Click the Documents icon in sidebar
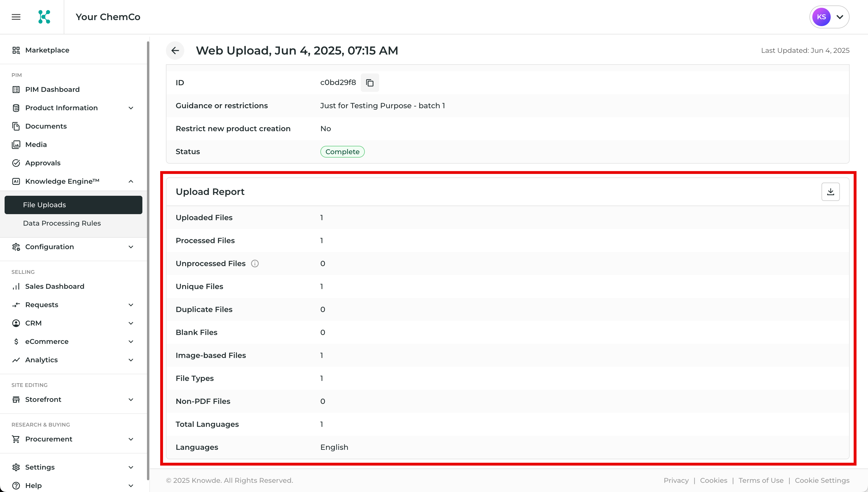 (16, 126)
